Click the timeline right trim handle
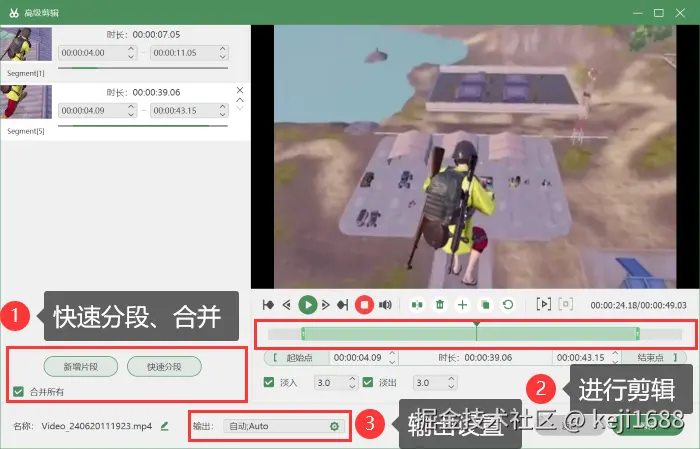700x449 pixels. click(x=638, y=334)
